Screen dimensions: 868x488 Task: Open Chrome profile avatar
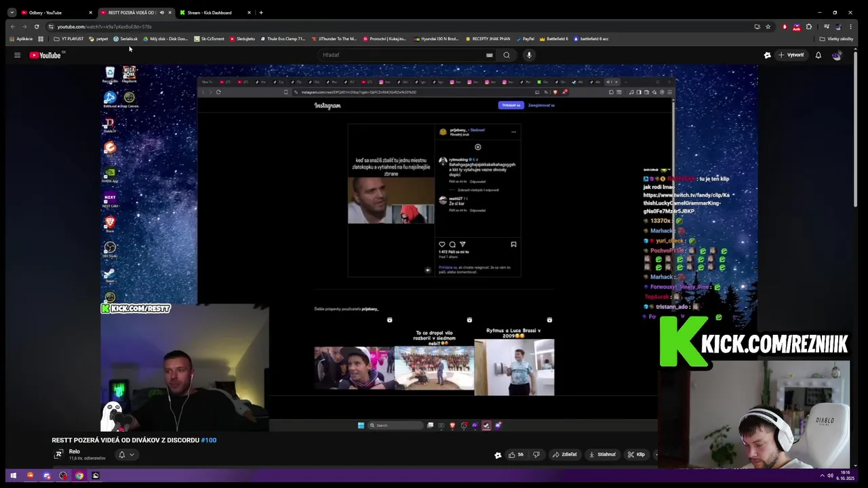[x=838, y=26]
